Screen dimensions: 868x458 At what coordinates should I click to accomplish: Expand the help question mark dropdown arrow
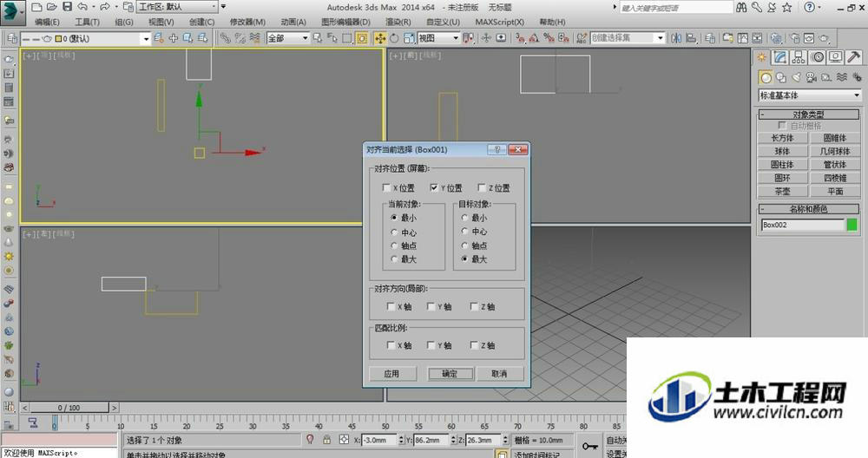(820, 7)
